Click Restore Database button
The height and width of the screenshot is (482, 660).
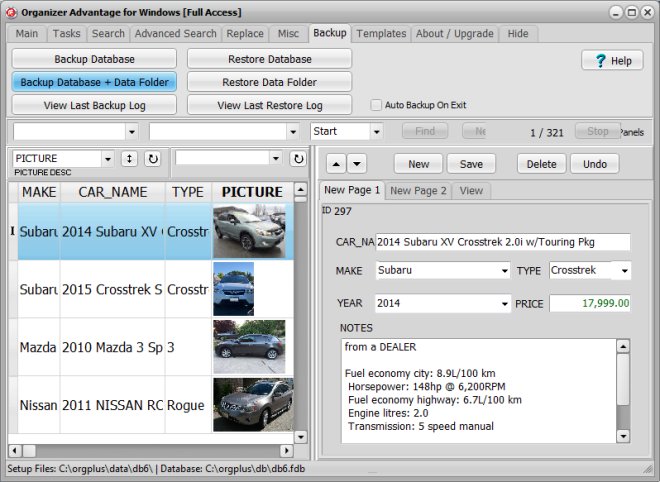[269, 59]
